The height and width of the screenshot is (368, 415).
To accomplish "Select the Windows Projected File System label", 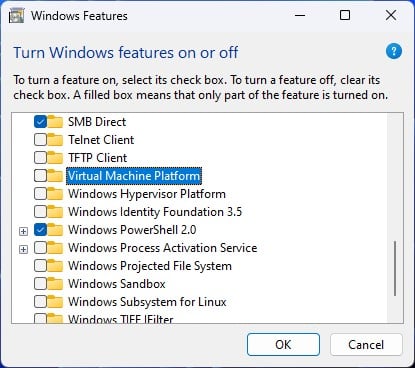I will (150, 266).
